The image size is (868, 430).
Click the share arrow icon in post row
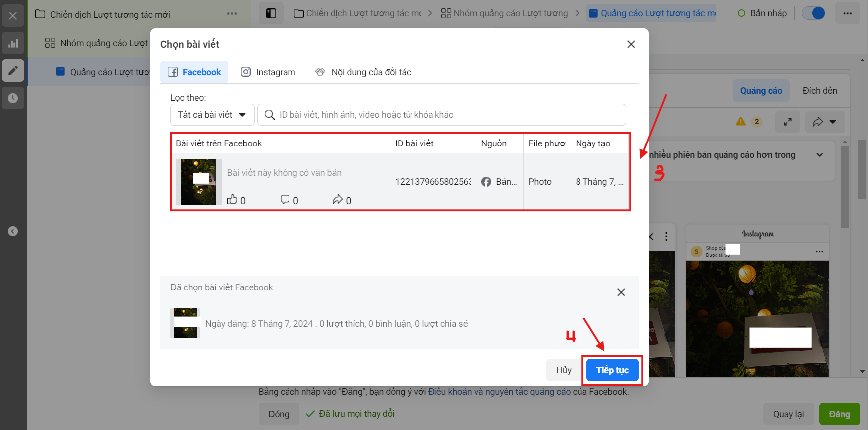click(338, 200)
